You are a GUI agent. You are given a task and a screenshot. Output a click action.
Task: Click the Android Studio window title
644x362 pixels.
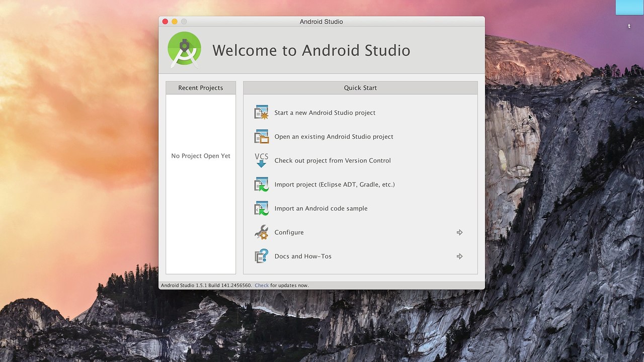tap(321, 22)
